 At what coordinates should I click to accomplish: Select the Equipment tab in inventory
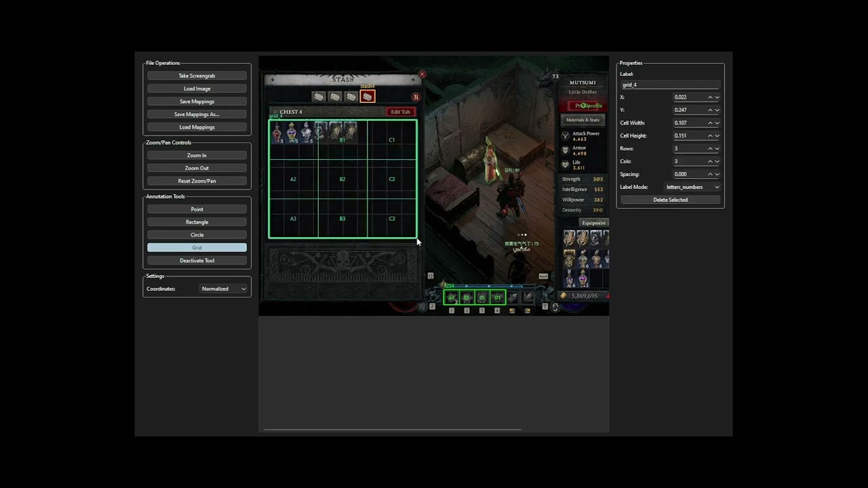pyautogui.click(x=593, y=223)
